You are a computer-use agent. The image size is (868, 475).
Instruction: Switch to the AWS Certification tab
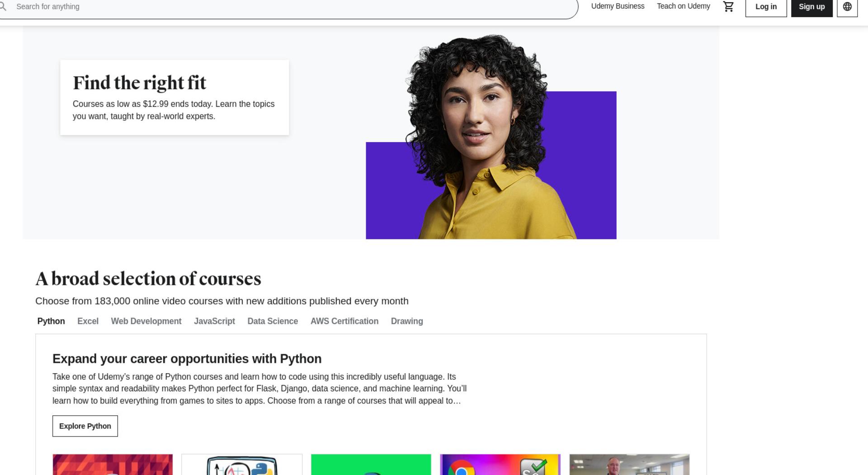click(344, 321)
